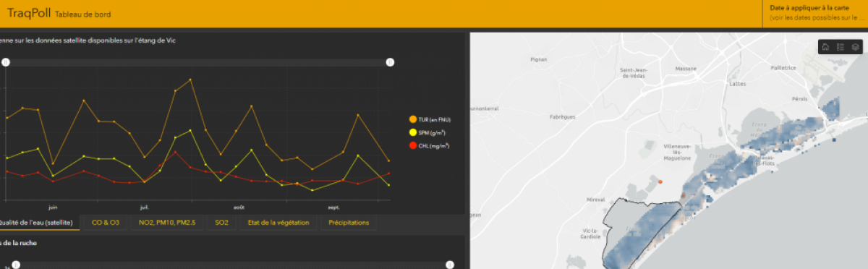The height and width of the screenshot is (269, 868).
Task: Switch to the CO & O3 tab
Action: [106, 223]
